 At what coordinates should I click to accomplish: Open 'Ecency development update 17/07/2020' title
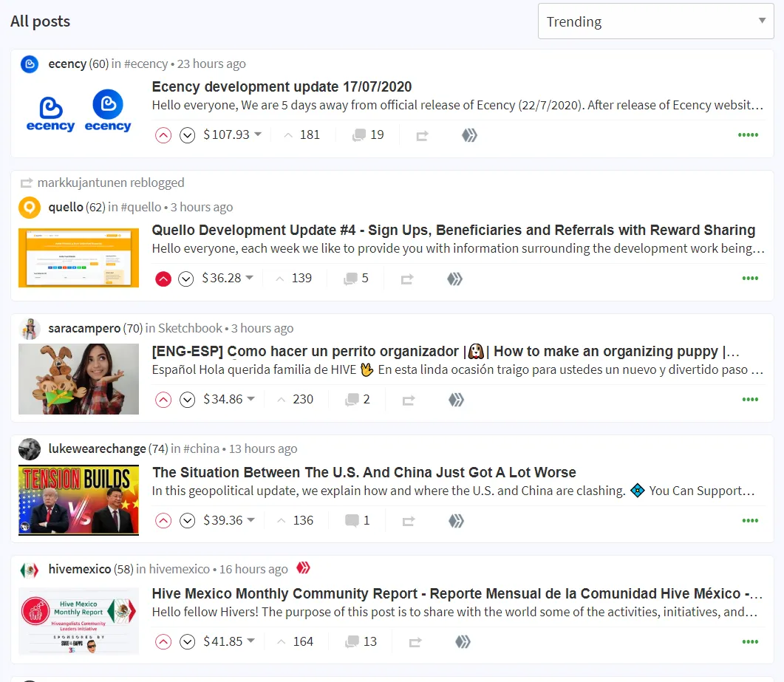point(282,86)
